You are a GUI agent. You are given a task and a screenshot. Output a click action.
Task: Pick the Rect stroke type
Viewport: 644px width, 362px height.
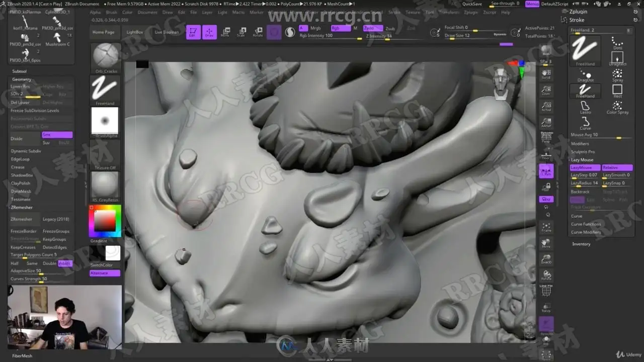pyautogui.click(x=617, y=91)
